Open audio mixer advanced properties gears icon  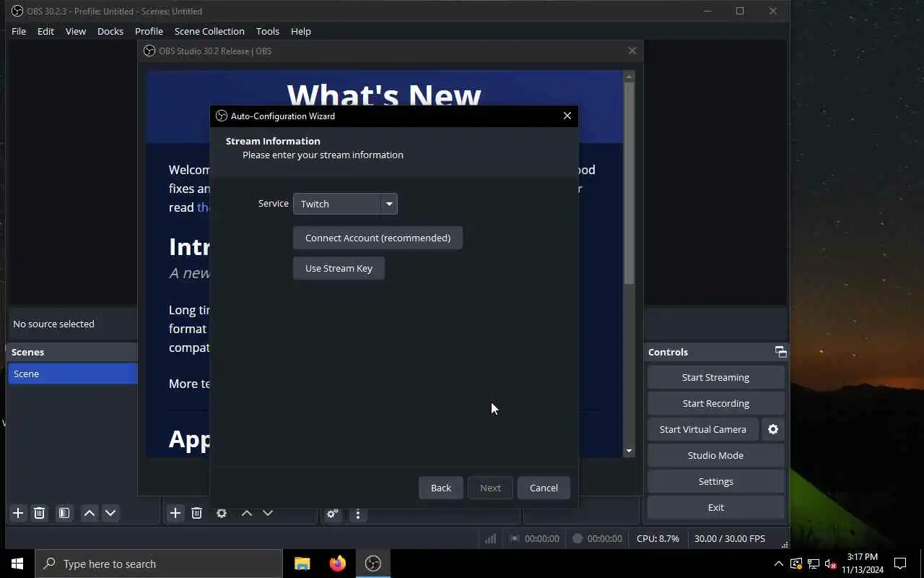click(x=332, y=514)
